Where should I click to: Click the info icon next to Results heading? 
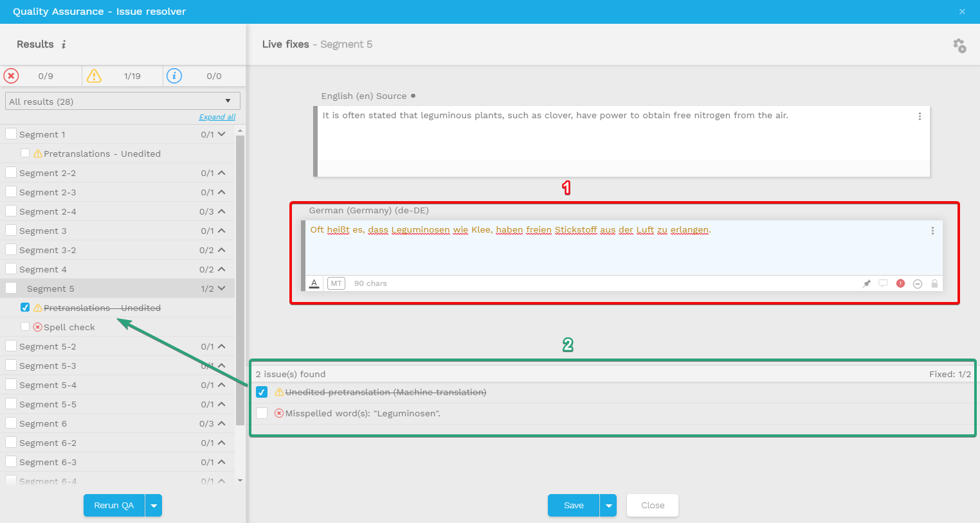point(64,44)
